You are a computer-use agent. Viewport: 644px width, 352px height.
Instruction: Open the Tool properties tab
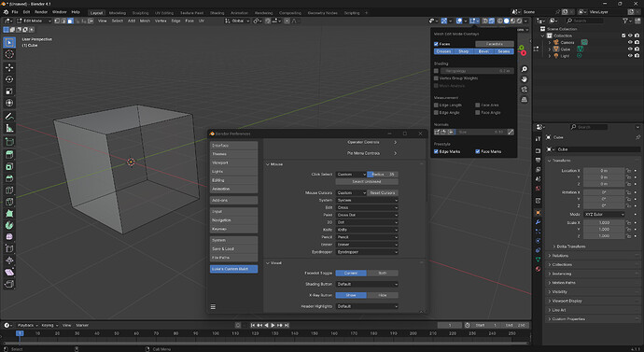click(x=538, y=139)
